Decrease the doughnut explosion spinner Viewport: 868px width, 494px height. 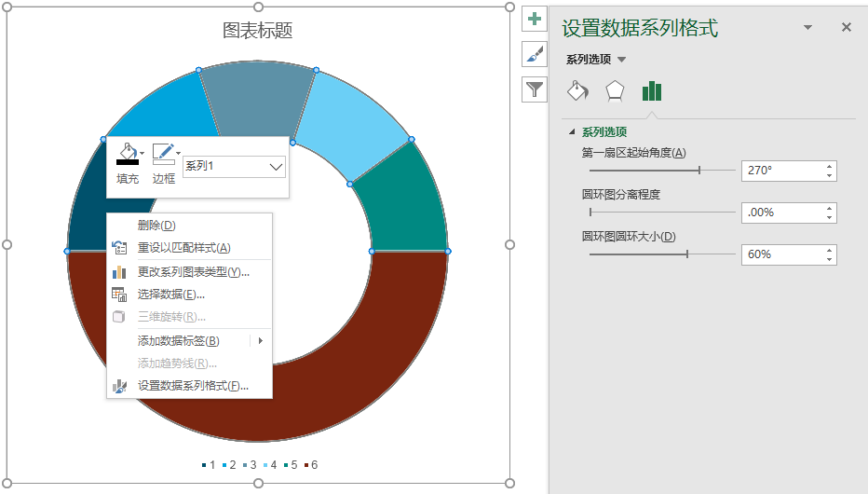tap(829, 217)
